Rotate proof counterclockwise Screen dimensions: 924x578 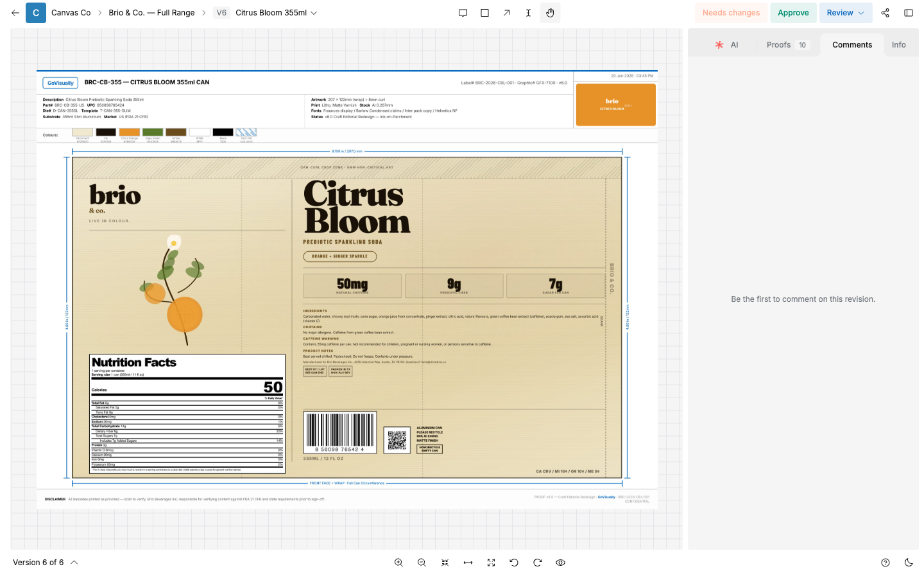[514, 563]
